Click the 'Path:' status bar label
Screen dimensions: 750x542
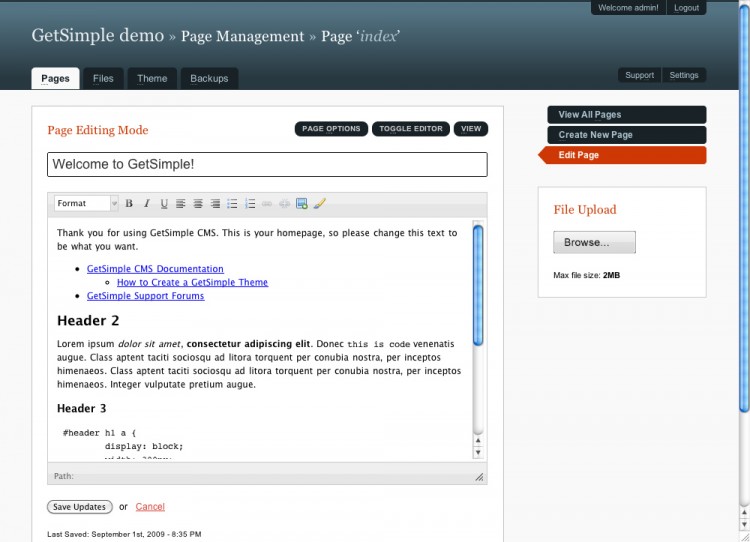coord(64,476)
